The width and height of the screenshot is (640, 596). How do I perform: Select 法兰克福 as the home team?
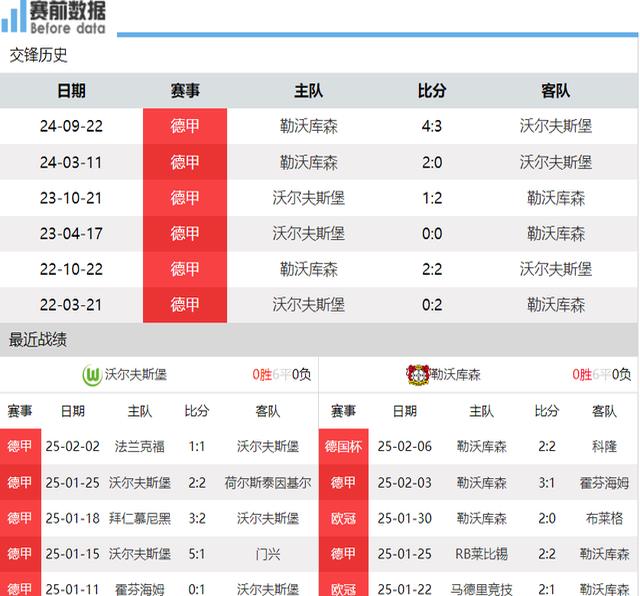click(x=140, y=446)
